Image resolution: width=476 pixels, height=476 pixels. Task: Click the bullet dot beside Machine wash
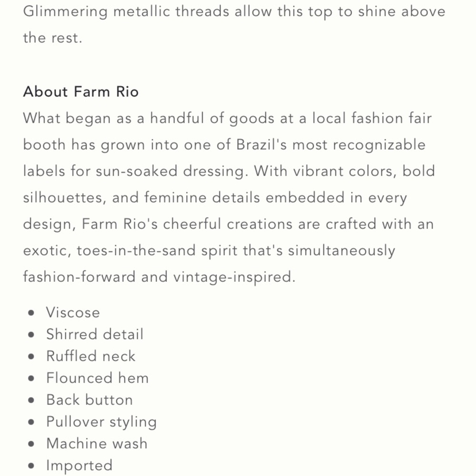[31, 444]
